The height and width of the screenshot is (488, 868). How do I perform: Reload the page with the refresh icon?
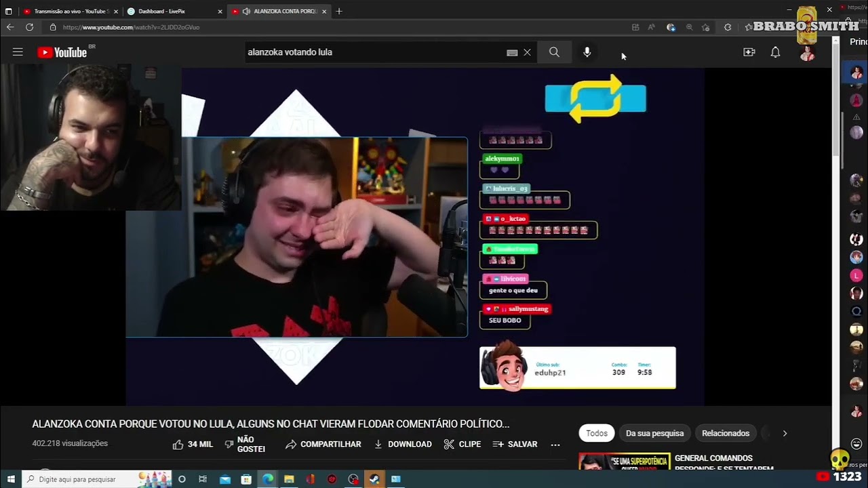[29, 27]
